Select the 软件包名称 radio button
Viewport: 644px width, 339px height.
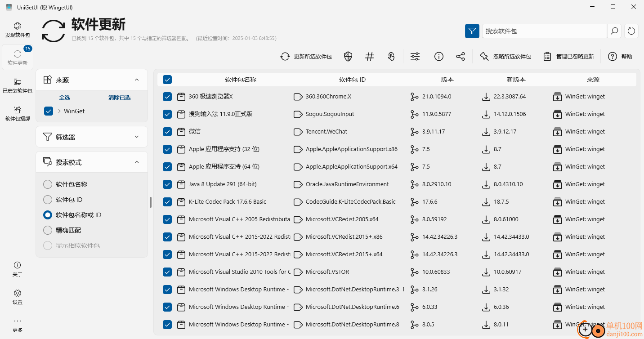point(48,184)
